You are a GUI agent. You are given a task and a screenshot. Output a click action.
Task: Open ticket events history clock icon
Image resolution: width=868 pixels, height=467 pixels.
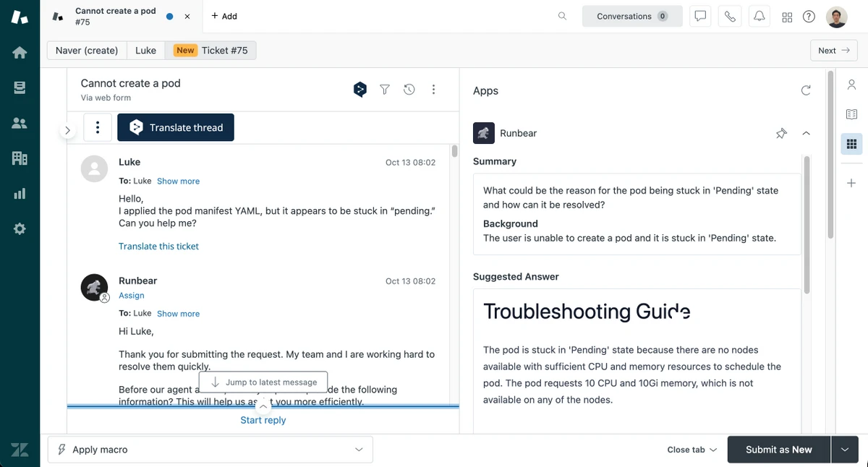coord(409,90)
